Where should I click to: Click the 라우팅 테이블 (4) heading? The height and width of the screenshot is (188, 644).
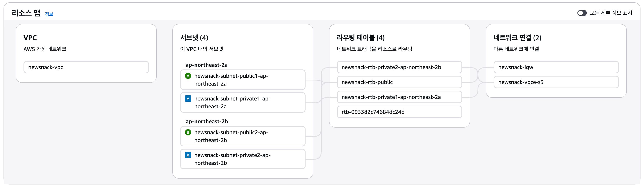click(x=361, y=38)
